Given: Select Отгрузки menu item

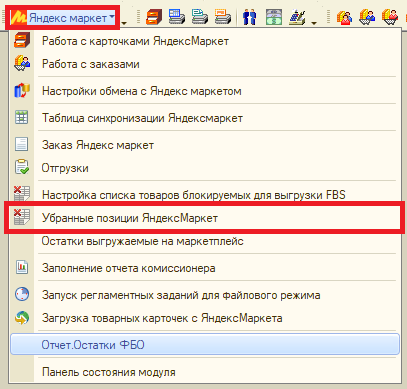Looking at the screenshot, I should tap(205, 168).
